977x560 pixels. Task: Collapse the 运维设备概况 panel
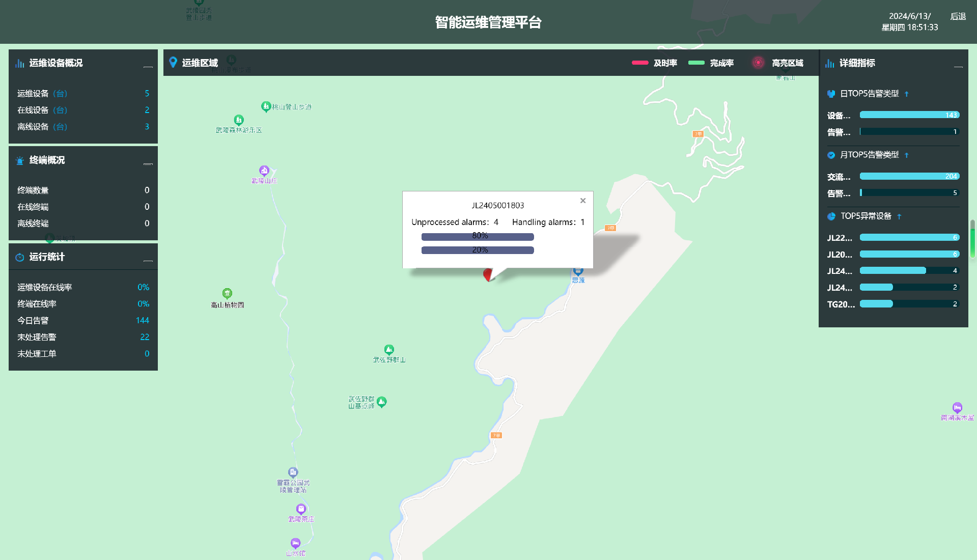pyautogui.click(x=148, y=66)
